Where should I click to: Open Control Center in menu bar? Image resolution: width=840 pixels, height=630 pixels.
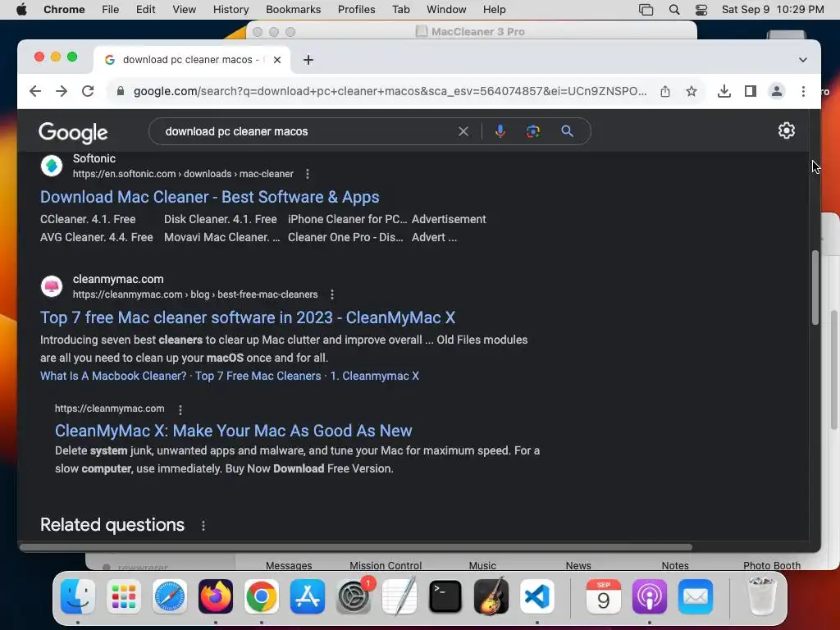click(701, 10)
